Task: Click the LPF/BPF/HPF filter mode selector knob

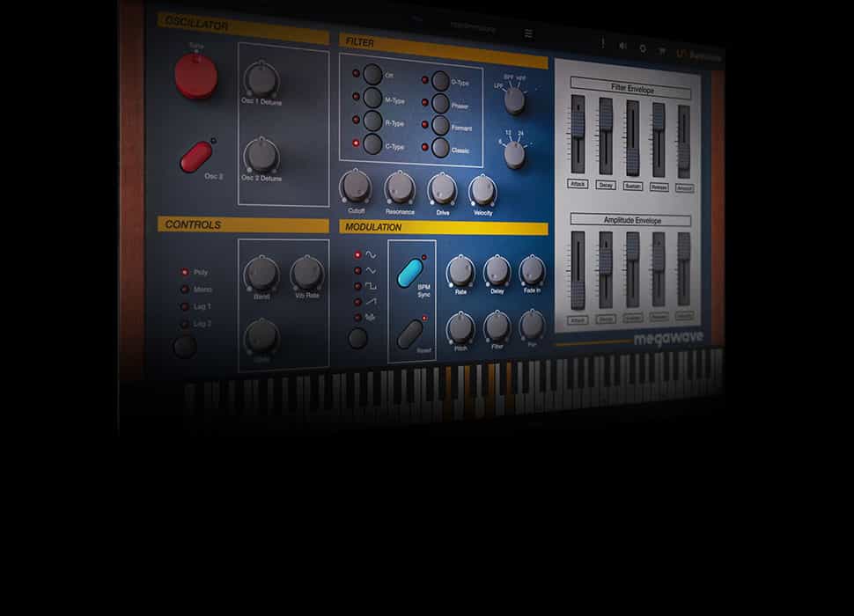Action: (514, 100)
